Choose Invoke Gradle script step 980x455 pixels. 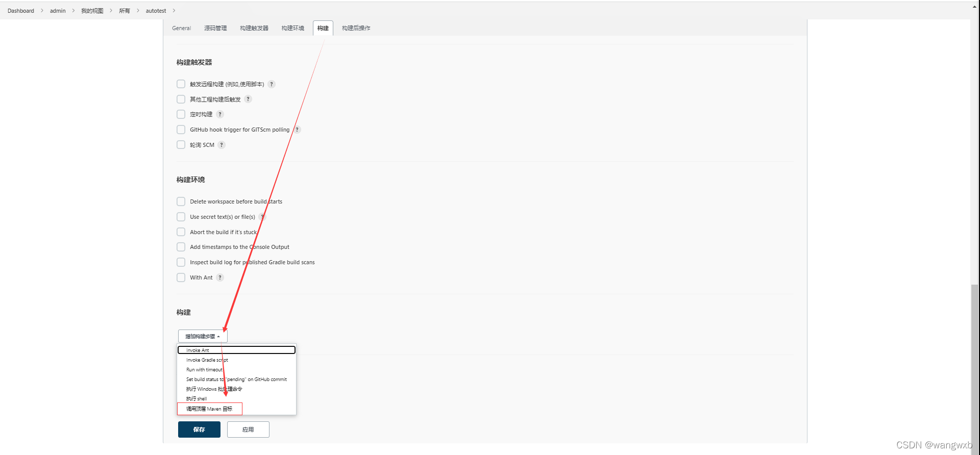point(236,360)
